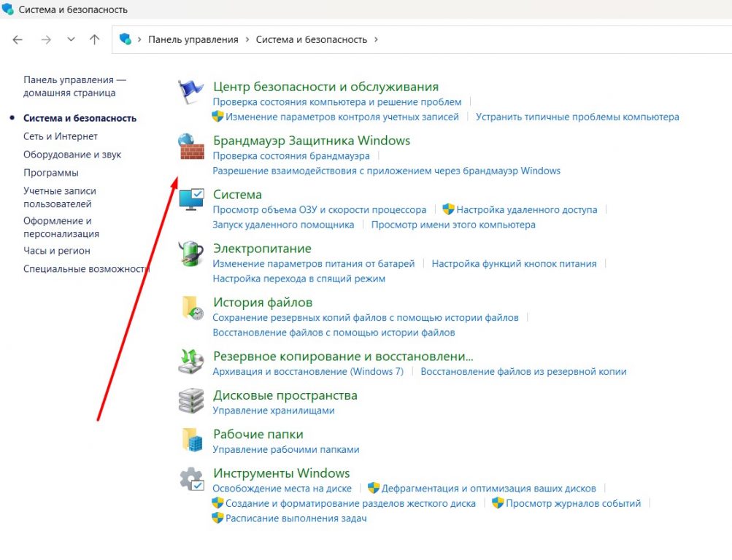The image size is (732, 560).
Task: Open Дефрагментация и оптимизация ваших дисков
Action: coord(489,489)
